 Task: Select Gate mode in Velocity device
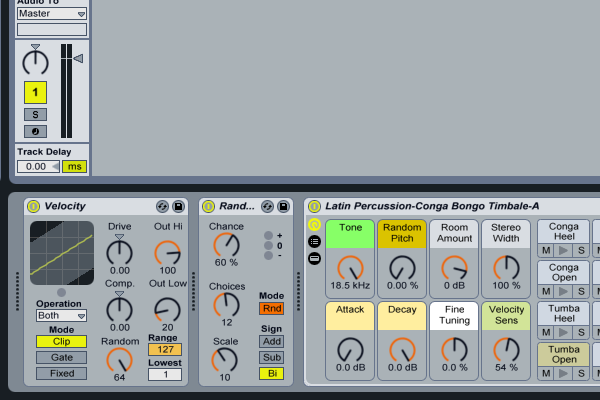[61, 357]
